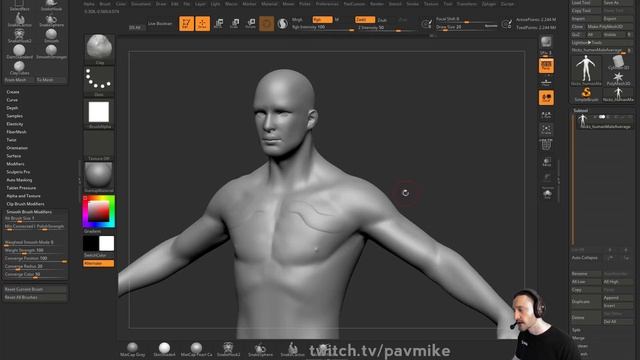Viewport: 640px width, 360px height.
Task: Toggle the orange Local symmetry button
Action: [546, 98]
